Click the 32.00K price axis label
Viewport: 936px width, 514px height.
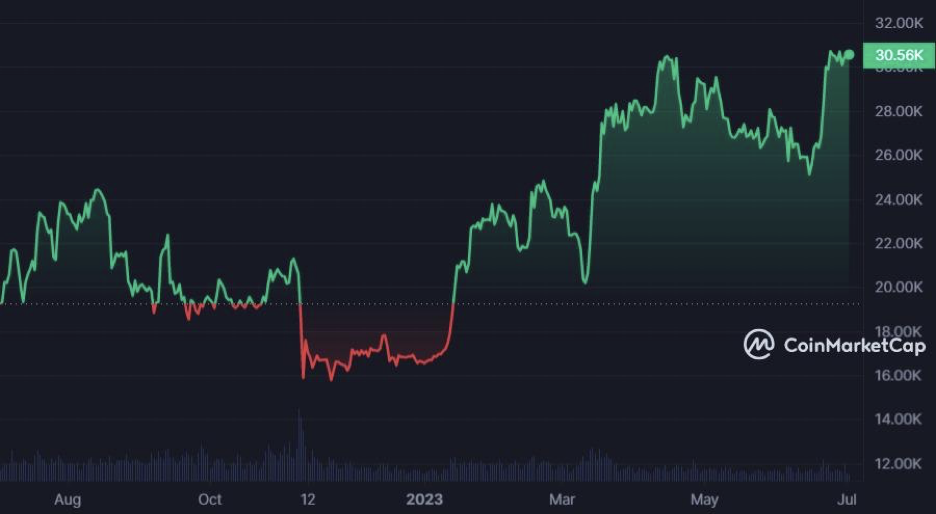898,23
